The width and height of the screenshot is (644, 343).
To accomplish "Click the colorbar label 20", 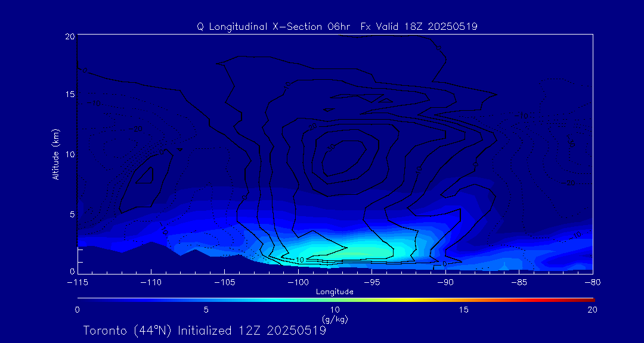I will point(593,310).
